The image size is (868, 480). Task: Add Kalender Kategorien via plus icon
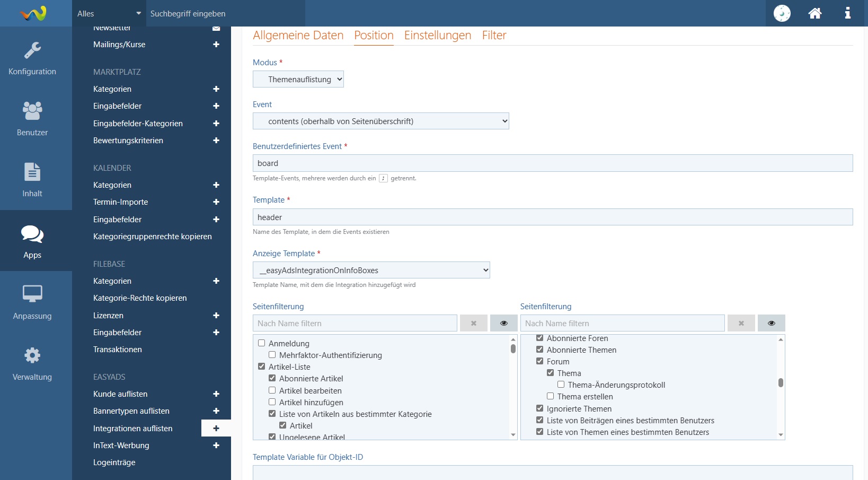click(216, 185)
